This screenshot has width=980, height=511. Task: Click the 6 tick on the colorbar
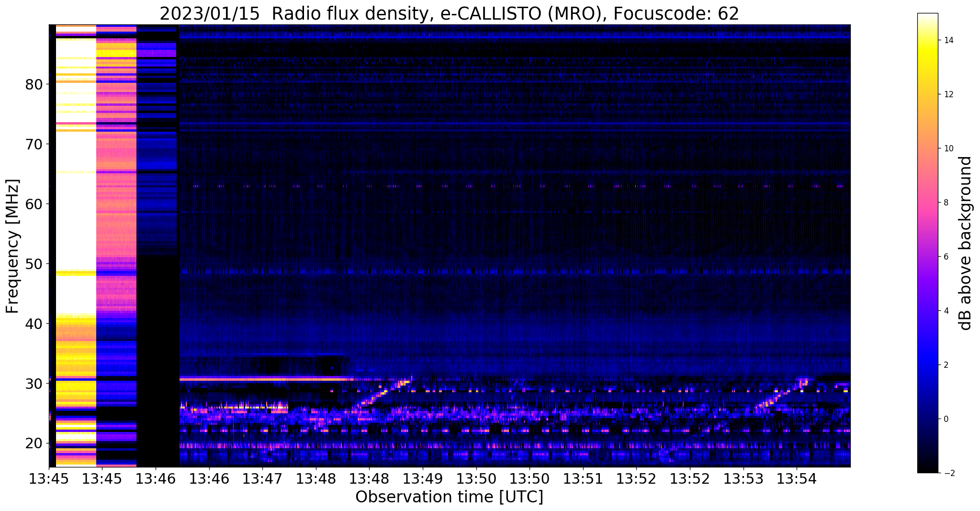pos(946,257)
